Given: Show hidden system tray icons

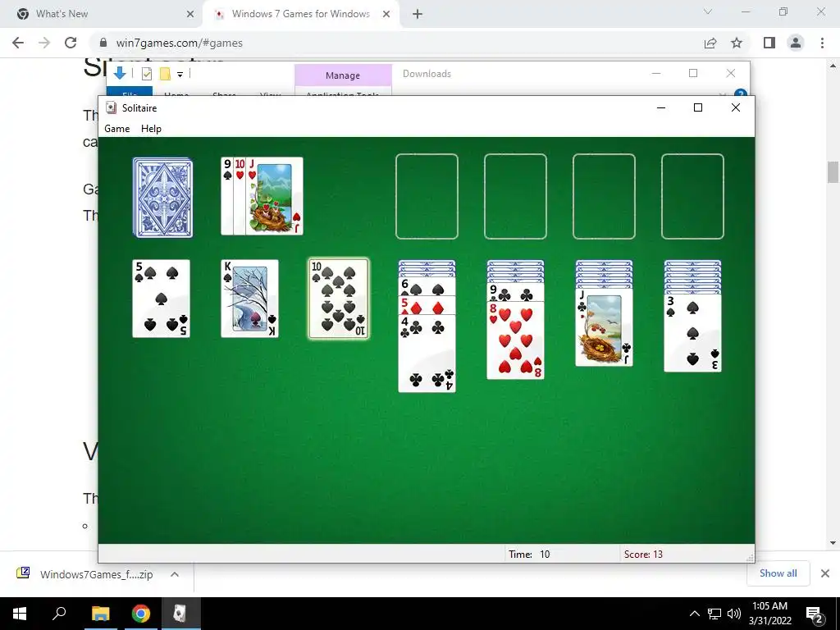Looking at the screenshot, I should 694,614.
